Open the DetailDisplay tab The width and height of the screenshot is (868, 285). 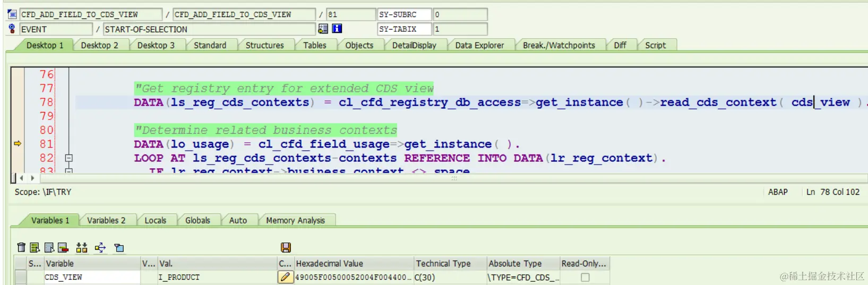[414, 45]
